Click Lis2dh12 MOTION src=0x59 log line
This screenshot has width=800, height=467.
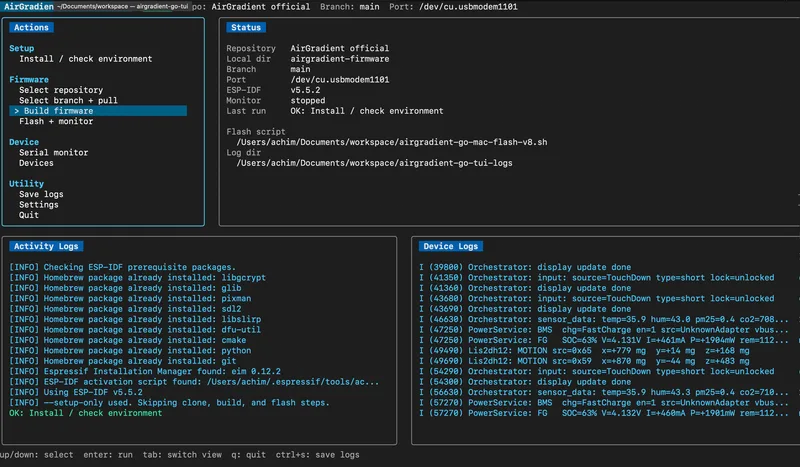click(584, 361)
